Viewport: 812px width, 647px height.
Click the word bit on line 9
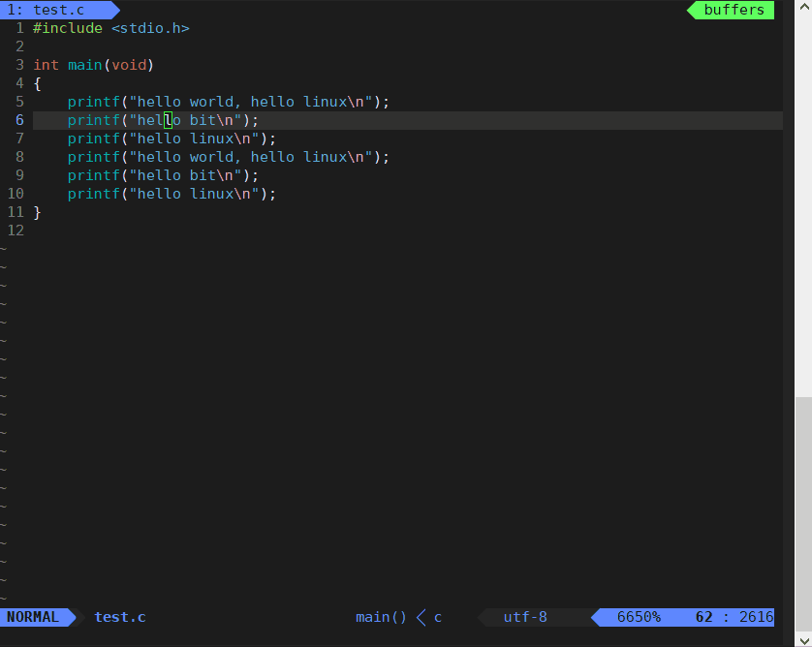tap(203, 175)
